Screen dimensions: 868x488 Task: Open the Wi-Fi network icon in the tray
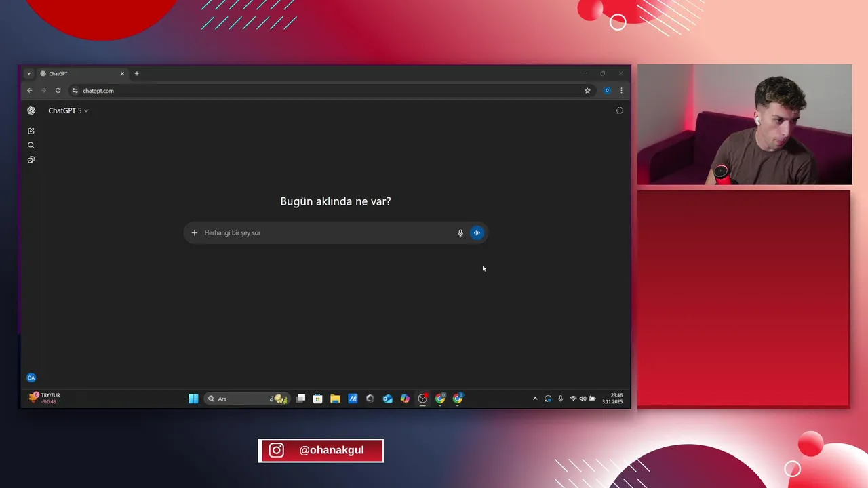(x=573, y=399)
